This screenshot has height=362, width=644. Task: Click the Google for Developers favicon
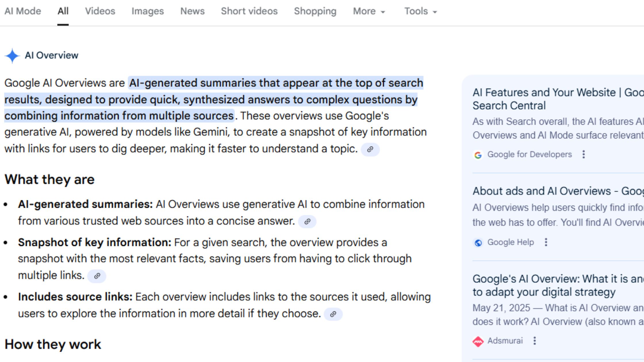(478, 155)
